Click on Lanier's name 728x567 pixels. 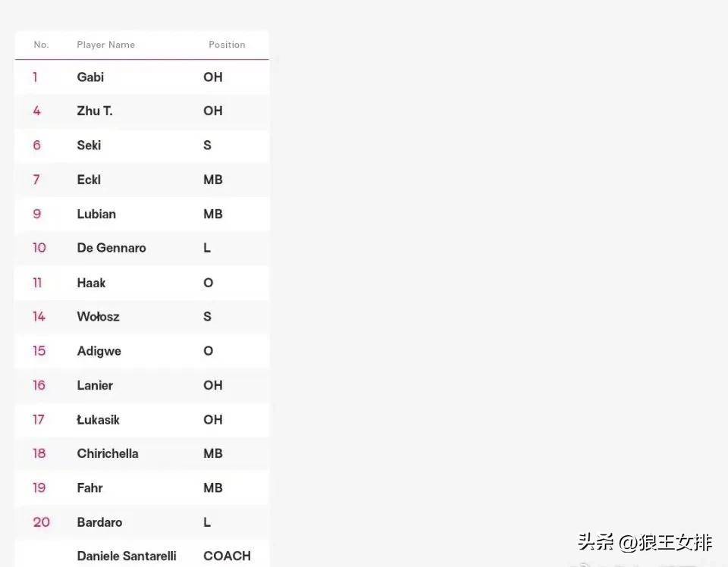[x=95, y=385]
